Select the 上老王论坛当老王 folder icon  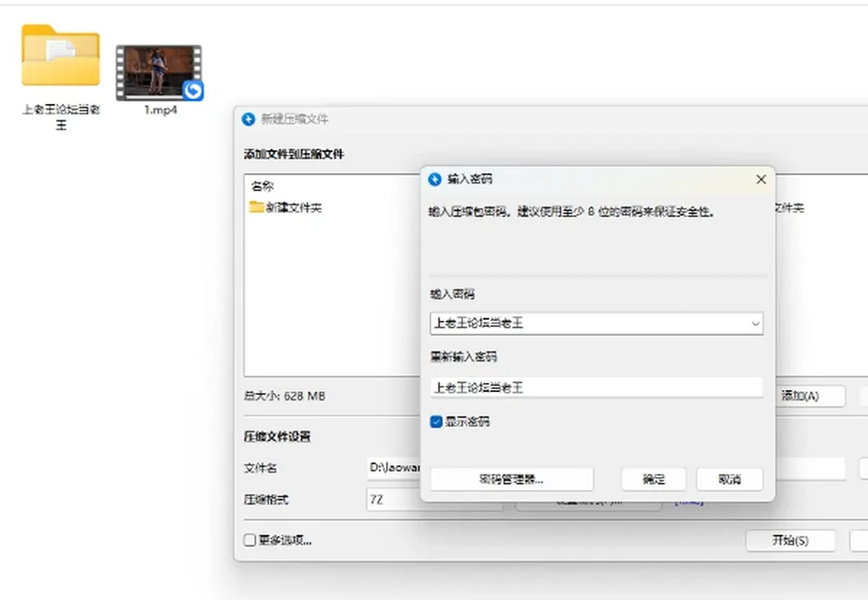point(61,55)
